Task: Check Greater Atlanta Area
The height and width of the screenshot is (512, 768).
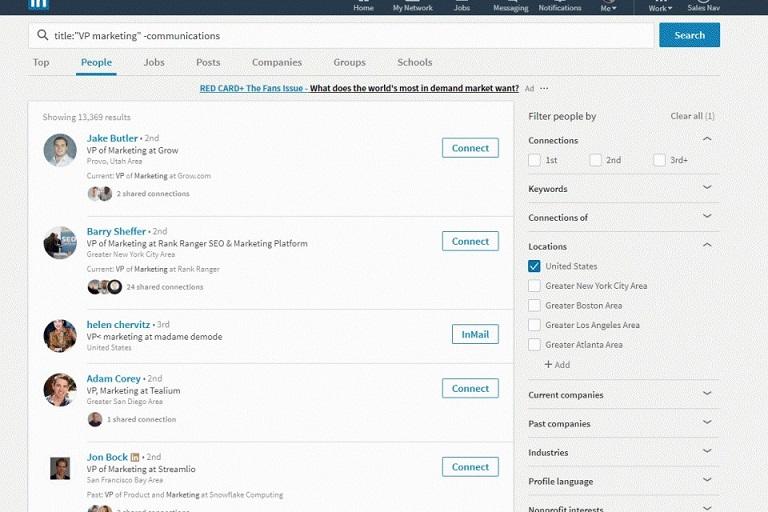Action: click(x=534, y=344)
